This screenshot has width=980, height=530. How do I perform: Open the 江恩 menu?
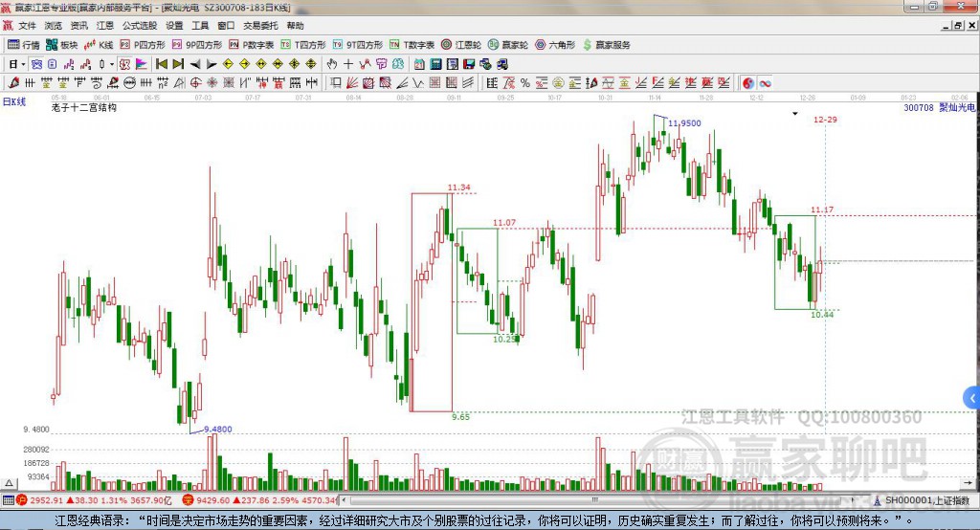coord(105,26)
